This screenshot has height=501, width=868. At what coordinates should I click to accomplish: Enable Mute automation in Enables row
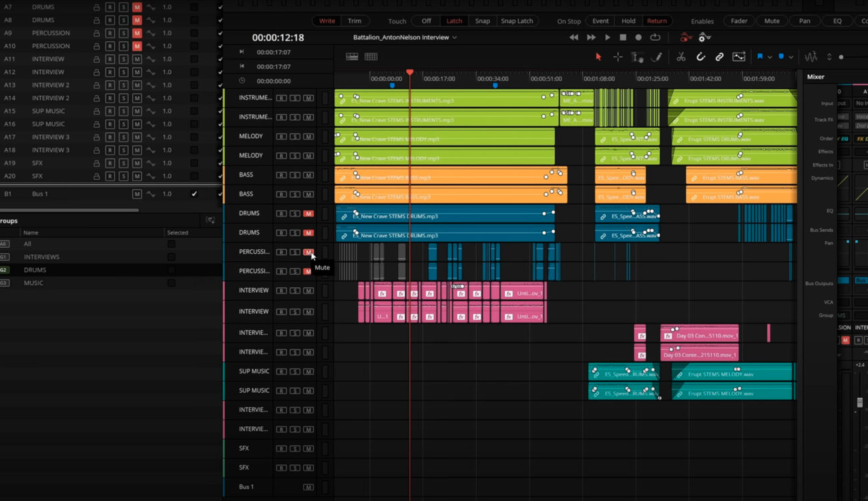(772, 21)
